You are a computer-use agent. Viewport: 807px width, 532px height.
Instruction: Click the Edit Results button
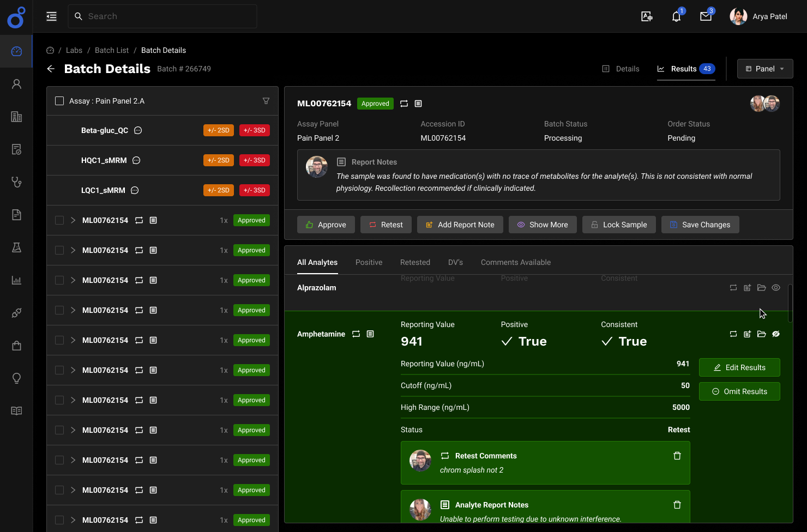click(x=739, y=367)
